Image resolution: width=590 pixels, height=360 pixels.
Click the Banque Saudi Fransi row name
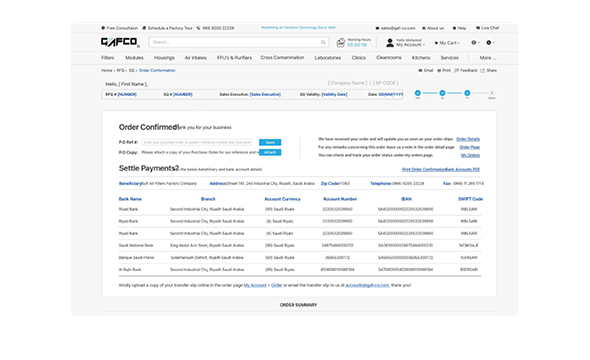tap(136, 258)
